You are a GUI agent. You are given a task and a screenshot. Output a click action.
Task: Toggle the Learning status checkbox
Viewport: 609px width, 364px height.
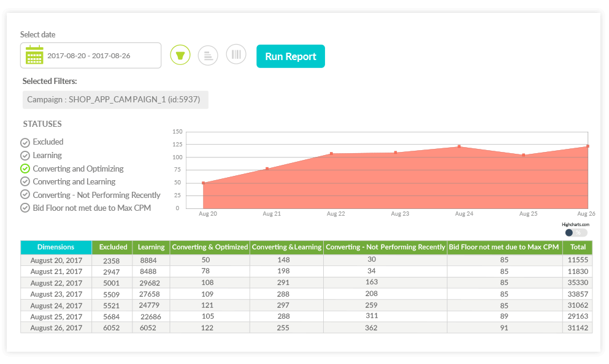pos(25,156)
